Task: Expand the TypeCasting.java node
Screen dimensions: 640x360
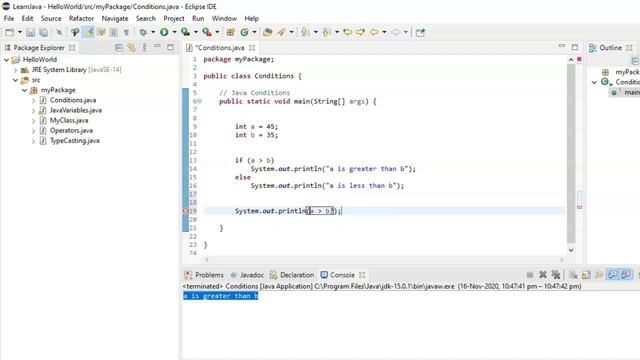Action: (x=33, y=141)
